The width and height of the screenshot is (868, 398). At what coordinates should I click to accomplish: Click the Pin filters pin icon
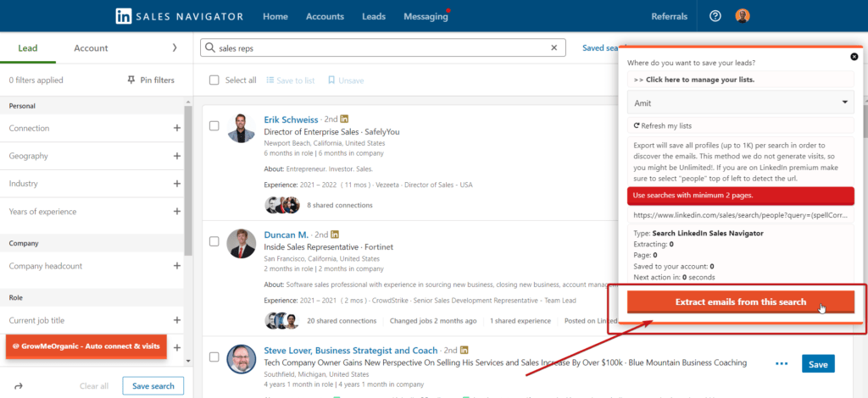point(131,80)
